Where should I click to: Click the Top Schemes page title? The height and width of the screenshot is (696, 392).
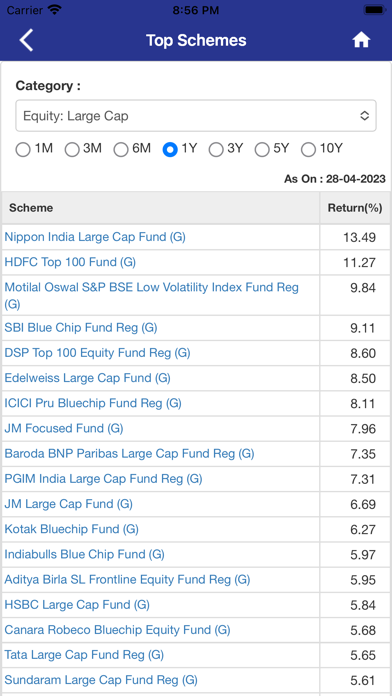click(x=196, y=40)
